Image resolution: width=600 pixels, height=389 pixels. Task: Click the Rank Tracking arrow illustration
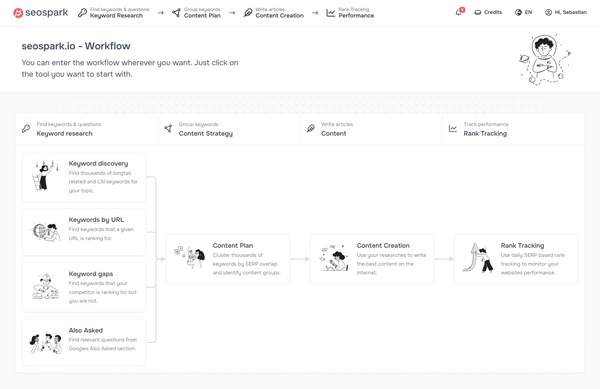478,258
